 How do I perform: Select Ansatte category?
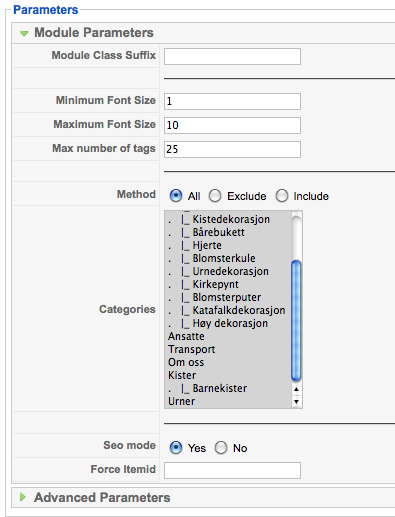pos(228,336)
